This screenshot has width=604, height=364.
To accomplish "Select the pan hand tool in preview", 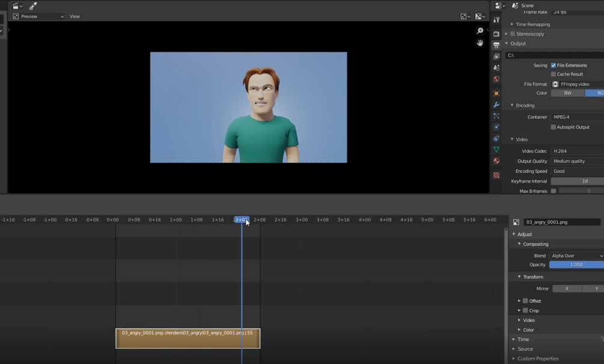I will [480, 43].
